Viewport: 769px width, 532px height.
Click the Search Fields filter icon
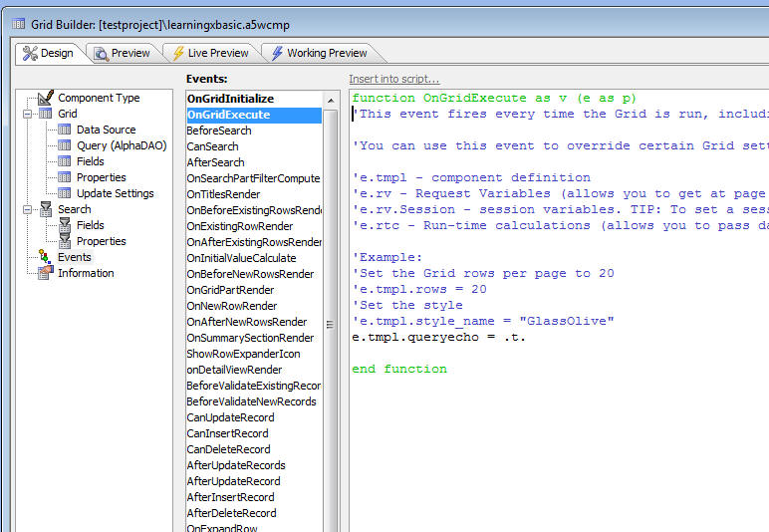point(64,225)
